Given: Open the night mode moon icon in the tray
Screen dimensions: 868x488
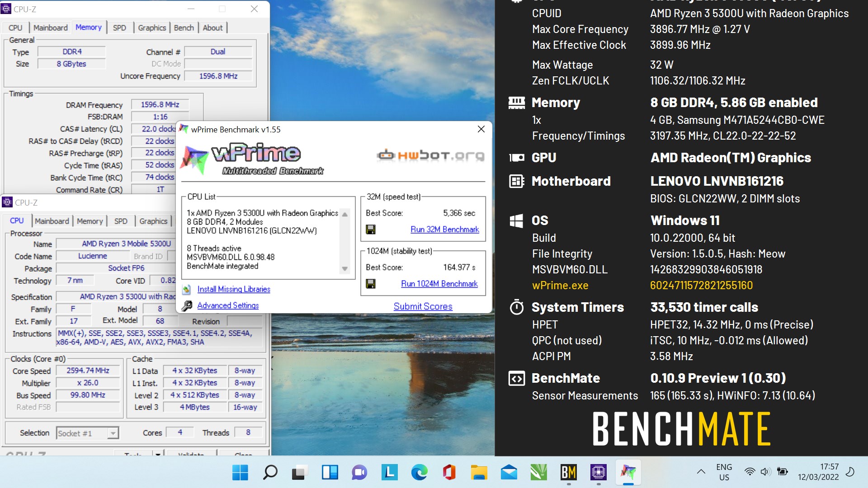Looking at the screenshot, I should click(x=850, y=472).
